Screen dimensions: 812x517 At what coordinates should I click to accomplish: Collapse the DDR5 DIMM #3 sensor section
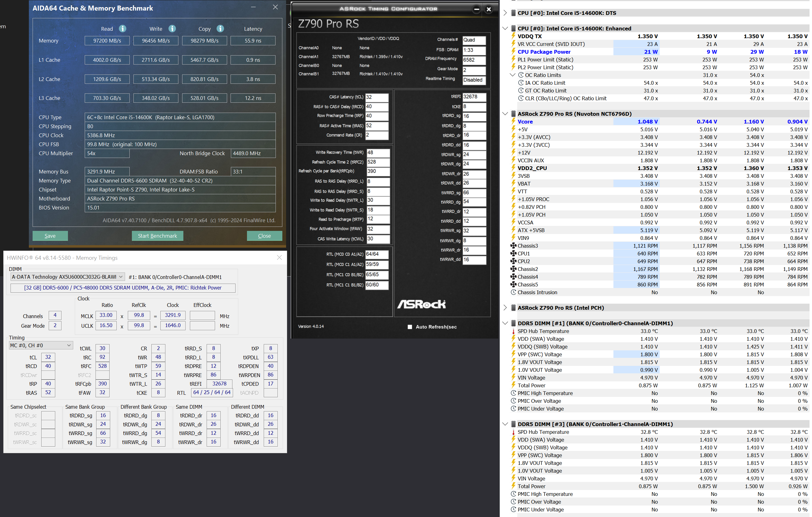click(505, 424)
